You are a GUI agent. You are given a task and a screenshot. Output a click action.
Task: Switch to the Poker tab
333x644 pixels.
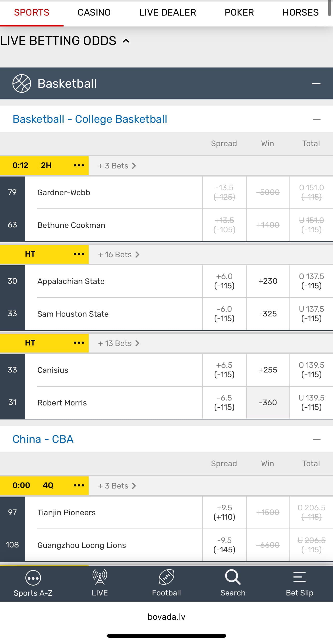click(239, 12)
